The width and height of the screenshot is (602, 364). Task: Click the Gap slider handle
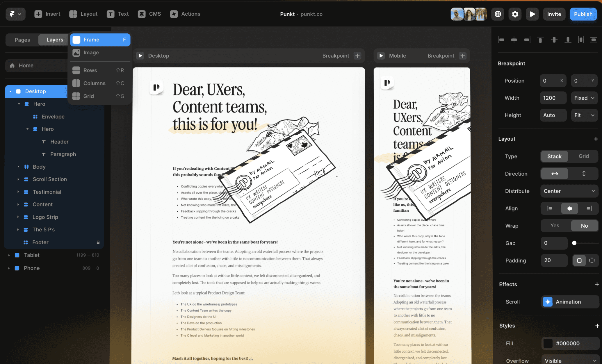point(574,243)
